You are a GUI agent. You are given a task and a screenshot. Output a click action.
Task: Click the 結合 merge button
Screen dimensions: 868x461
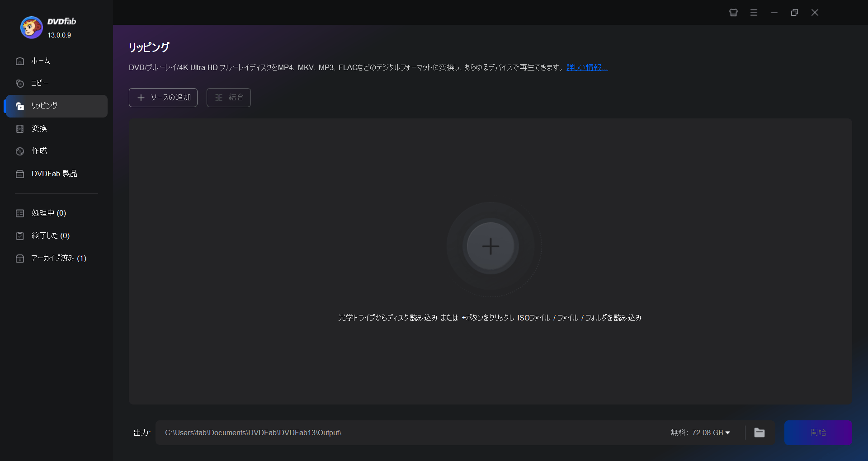click(229, 98)
